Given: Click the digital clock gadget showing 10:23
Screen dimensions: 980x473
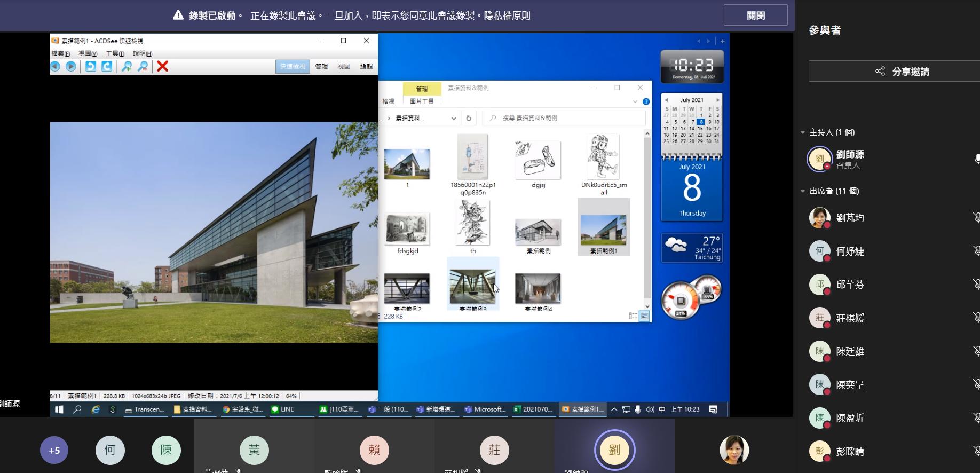Looking at the screenshot, I should tap(692, 66).
